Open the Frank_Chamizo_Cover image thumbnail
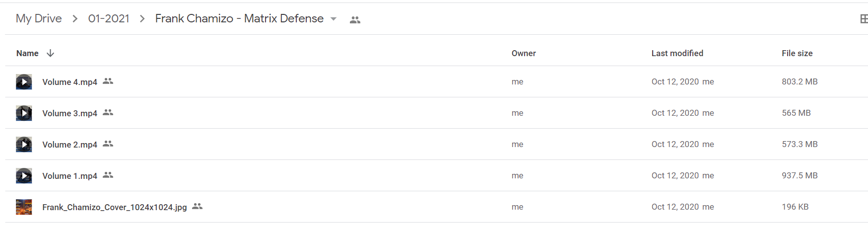The height and width of the screenshot is (232, 868). click(x=24, y=207)
